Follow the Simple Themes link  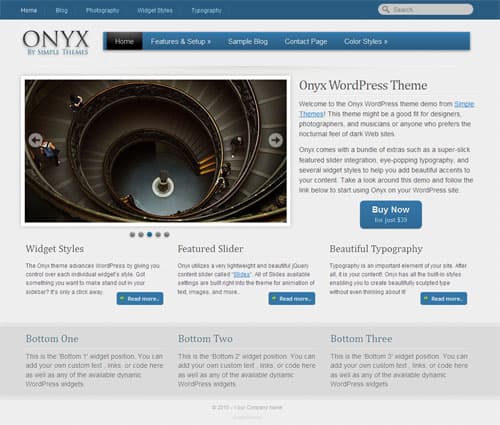[x=464, y=104]
